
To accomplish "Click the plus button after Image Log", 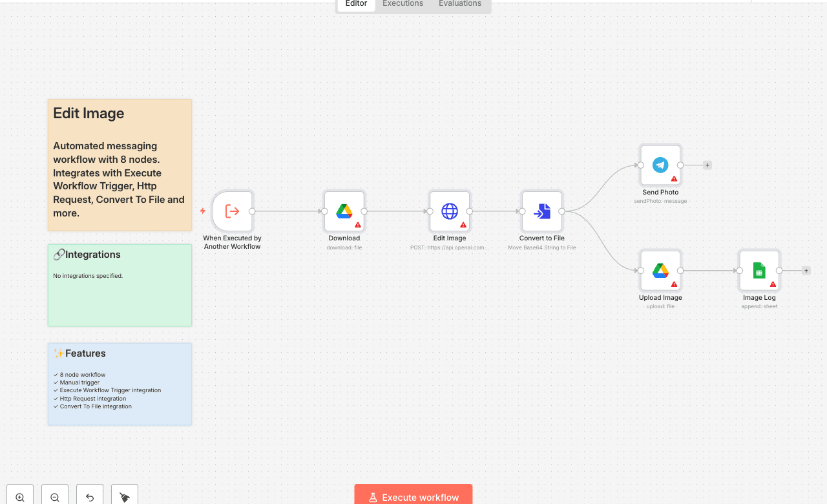I will click(806, 271).
